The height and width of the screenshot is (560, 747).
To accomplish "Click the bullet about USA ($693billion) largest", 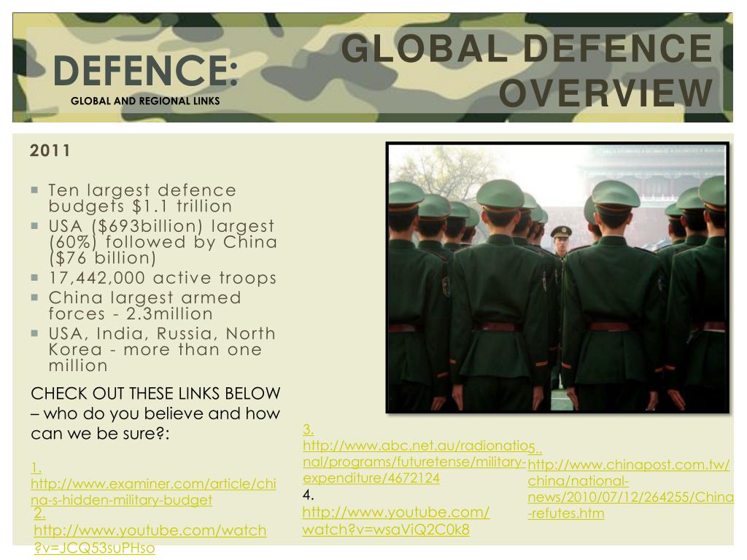I will [x=162, y=242].
